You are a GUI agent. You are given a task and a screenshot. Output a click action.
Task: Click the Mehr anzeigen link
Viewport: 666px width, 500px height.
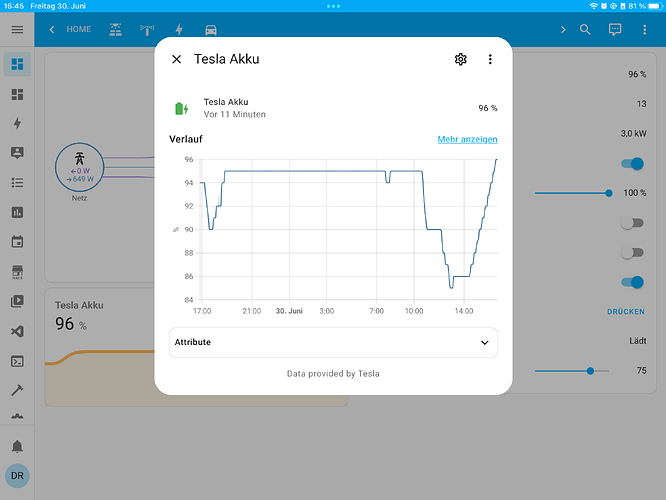click(467, 139)
